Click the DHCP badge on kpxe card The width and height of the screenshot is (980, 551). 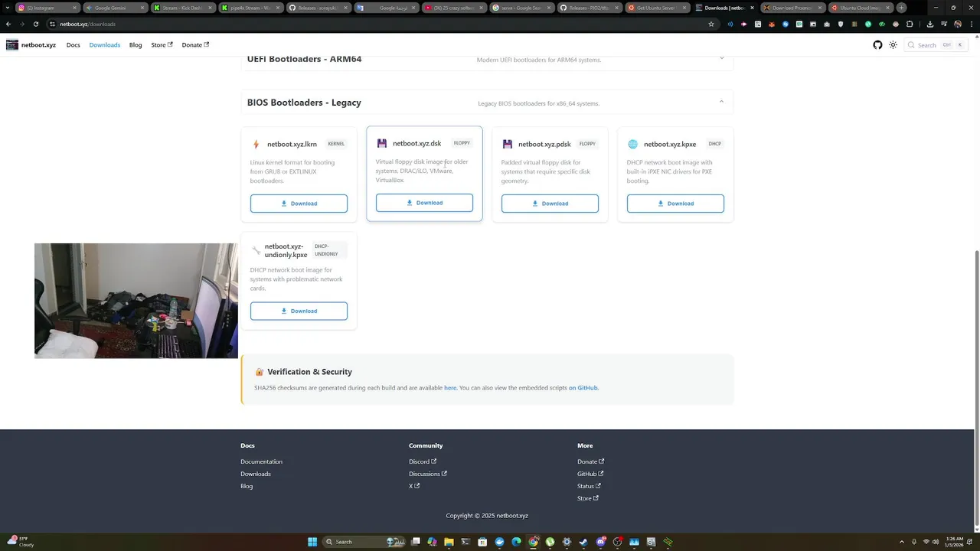(x=714, y=144)
